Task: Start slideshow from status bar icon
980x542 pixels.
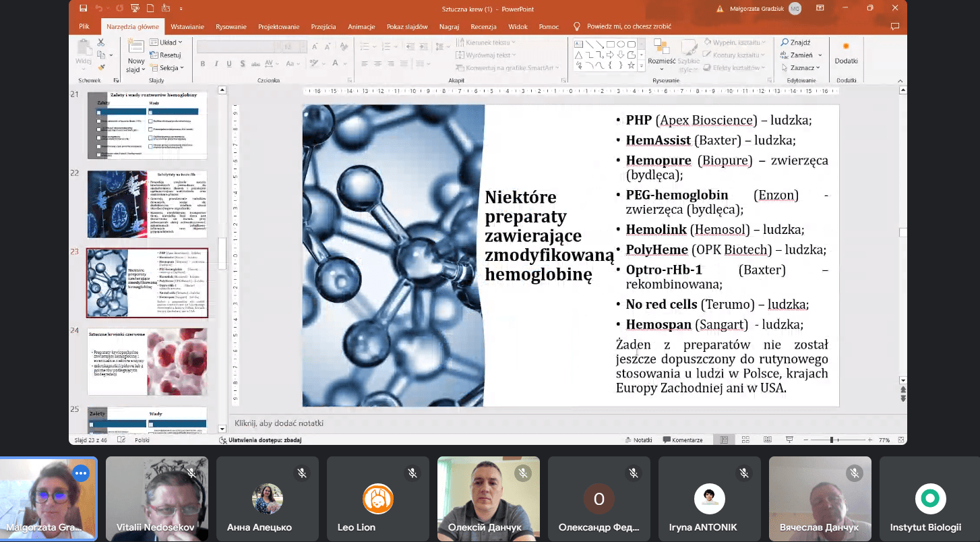Action: [789, 440]
